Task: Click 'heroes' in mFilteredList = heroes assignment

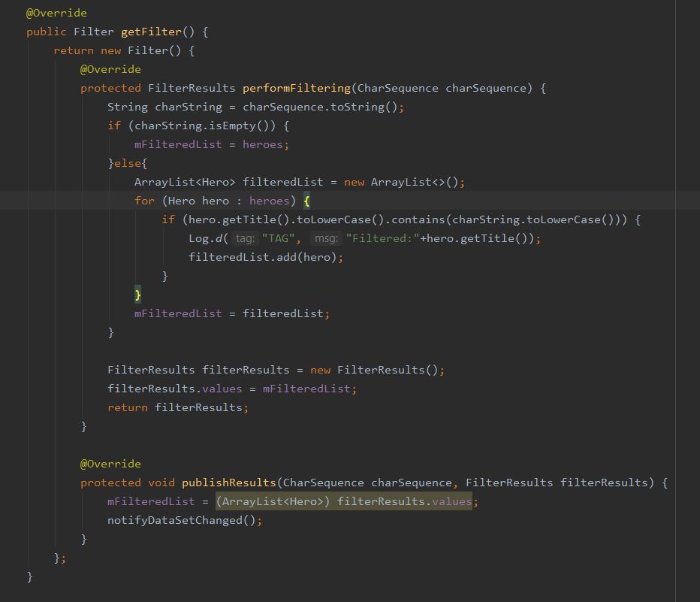Action: pyautogui.click(x=263, y=145)
